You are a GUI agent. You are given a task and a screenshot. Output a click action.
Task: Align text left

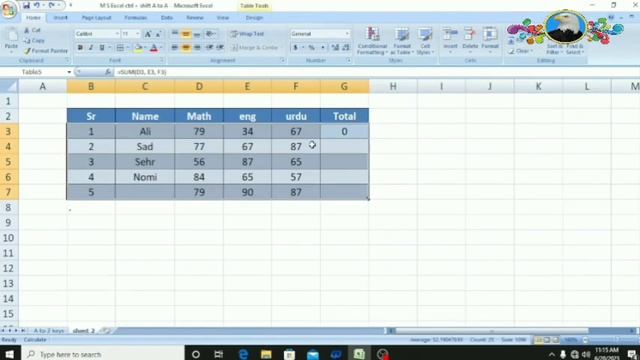175,48
